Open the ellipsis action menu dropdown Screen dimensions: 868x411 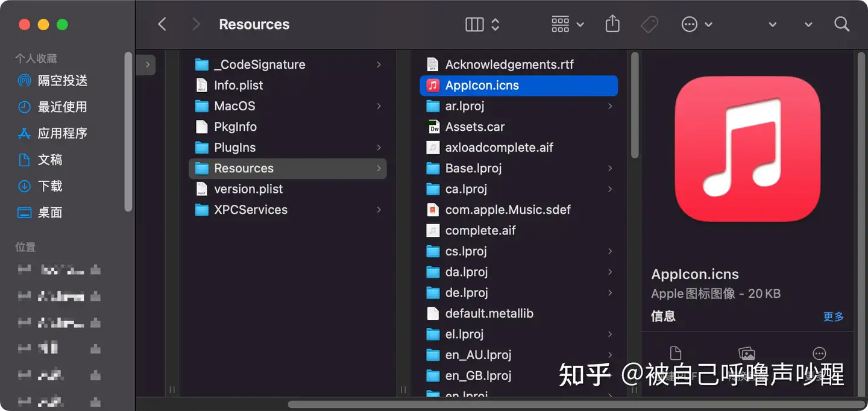[696, 24]
